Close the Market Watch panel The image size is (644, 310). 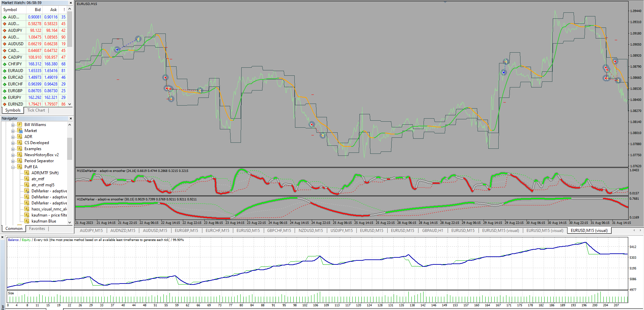pyautogui.click(x=70, y=3)
